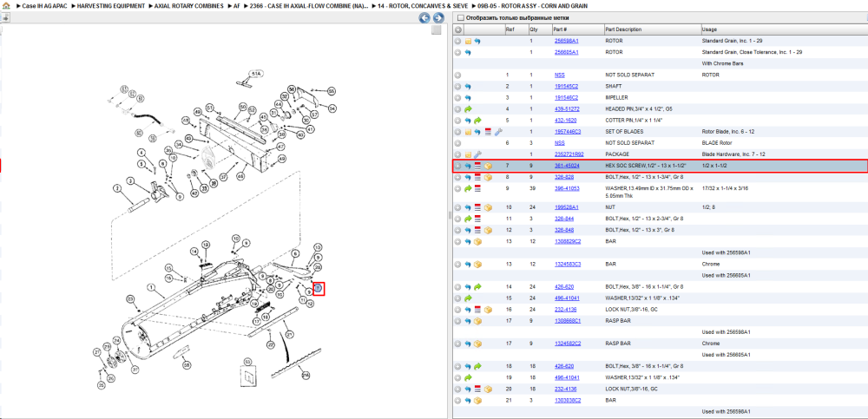Click blue arrow icon in the SHAFT row

pyautogui.click(x=468, y=87)
